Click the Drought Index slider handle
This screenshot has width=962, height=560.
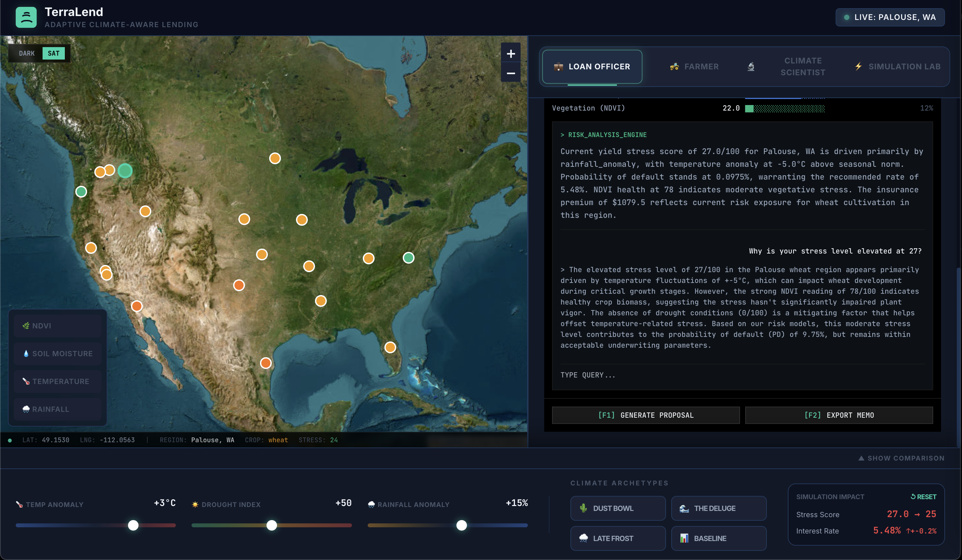point(271,525)
